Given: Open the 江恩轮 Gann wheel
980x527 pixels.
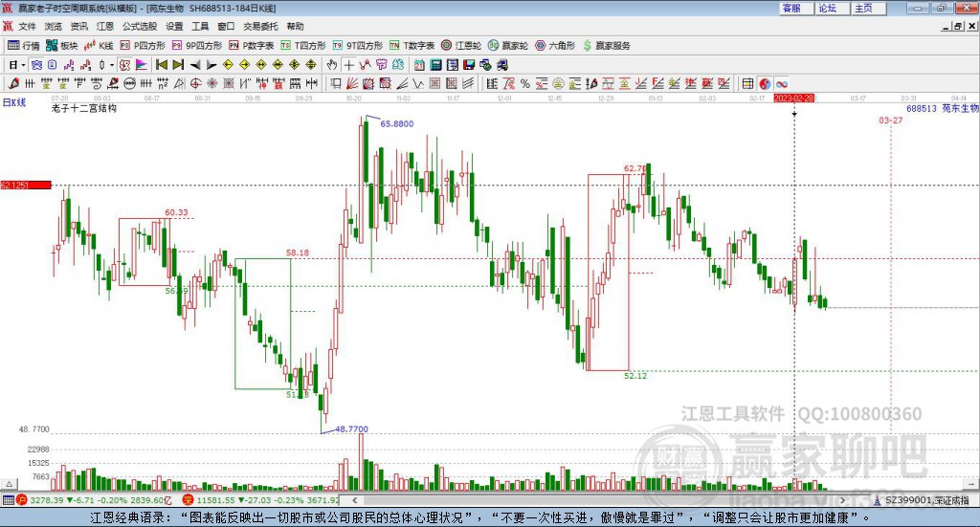Looking at the screenshot, I should (461, 46).
